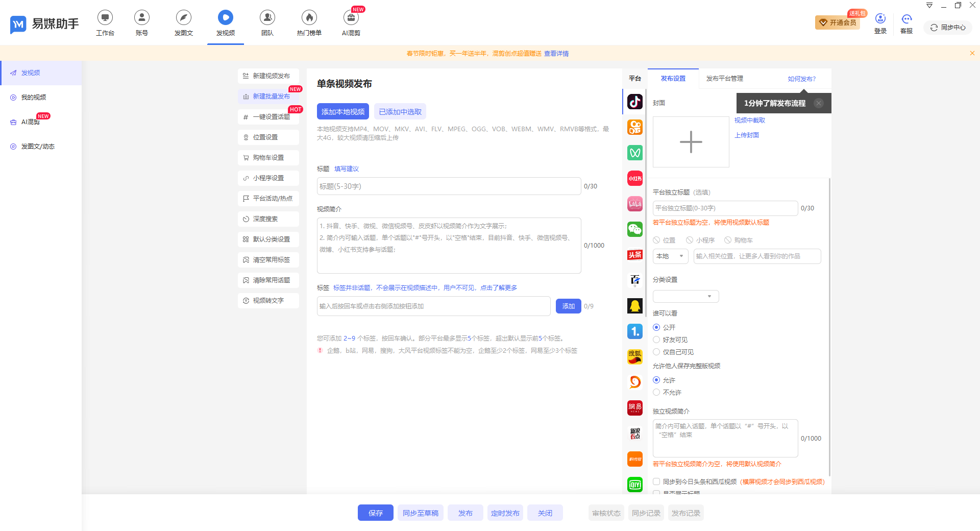Open 新建批量发布 menu item
980x531 pixels.
tap(268, 96)
